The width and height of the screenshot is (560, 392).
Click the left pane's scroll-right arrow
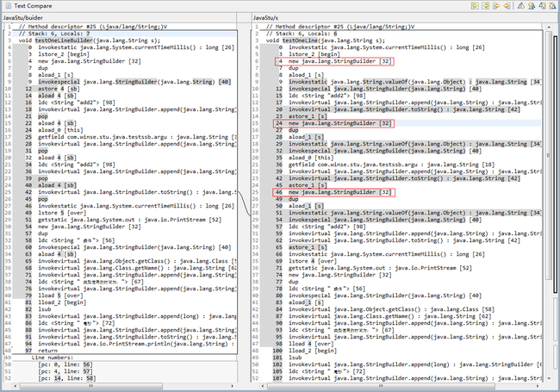click(233, 386)
